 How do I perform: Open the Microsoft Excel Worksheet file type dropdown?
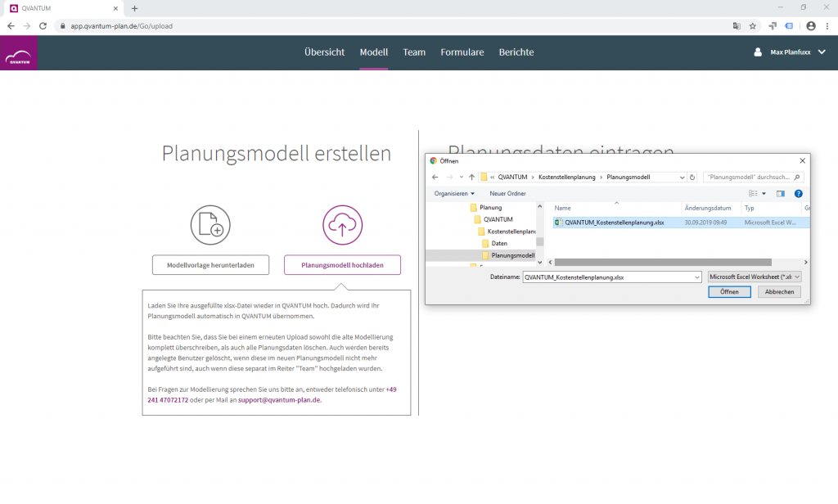[x=754, y=277]
